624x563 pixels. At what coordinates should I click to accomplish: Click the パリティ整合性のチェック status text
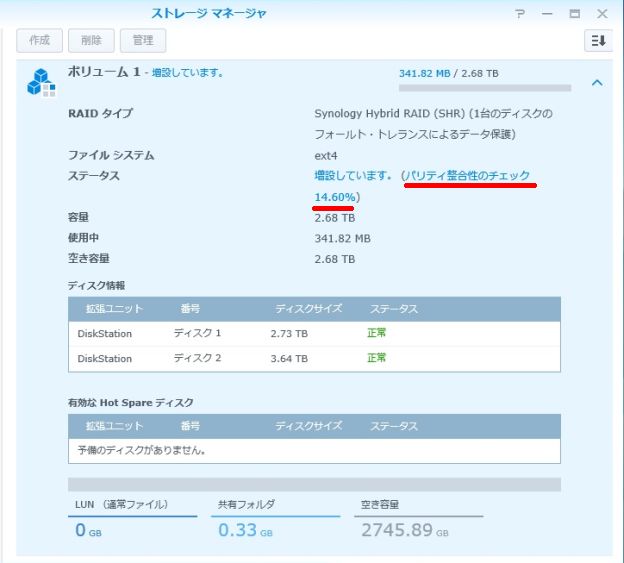click(x=467, y=175)
